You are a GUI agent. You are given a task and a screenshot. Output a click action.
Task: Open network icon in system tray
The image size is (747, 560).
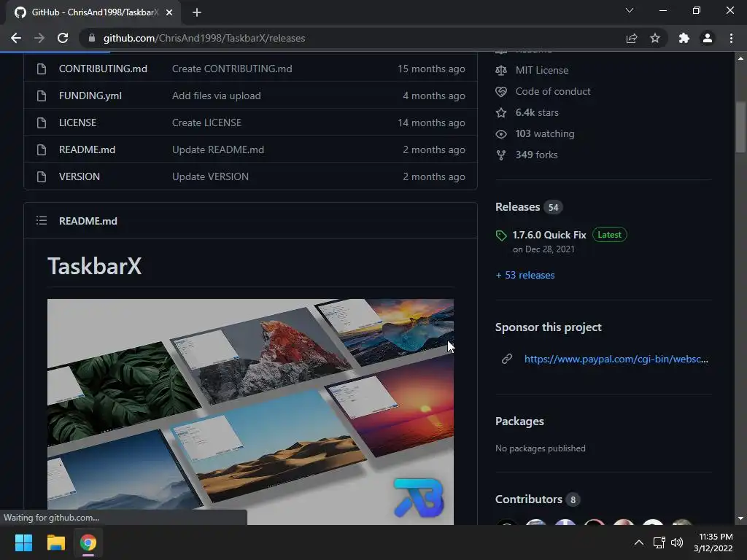tap(659, 542)
